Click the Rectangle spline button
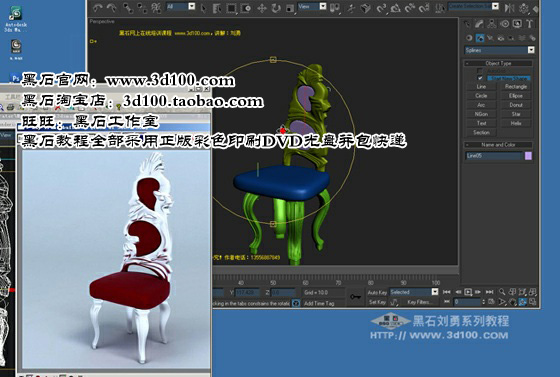The image size is (560, 377). [516, 87]
